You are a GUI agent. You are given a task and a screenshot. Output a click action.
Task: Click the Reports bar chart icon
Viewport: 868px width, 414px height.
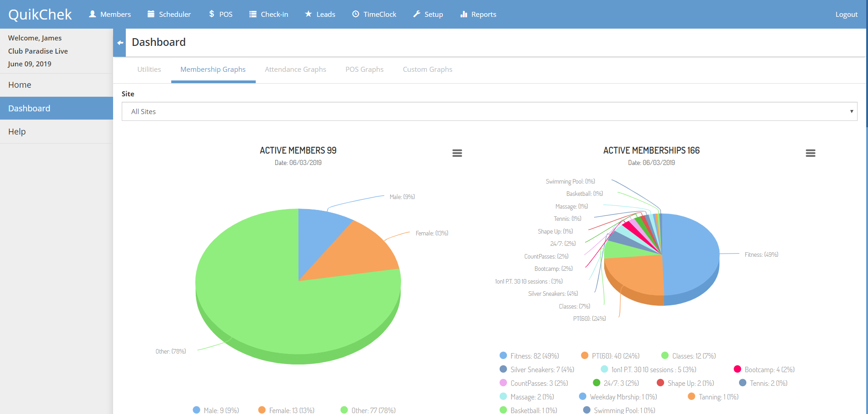coord(464,14)
